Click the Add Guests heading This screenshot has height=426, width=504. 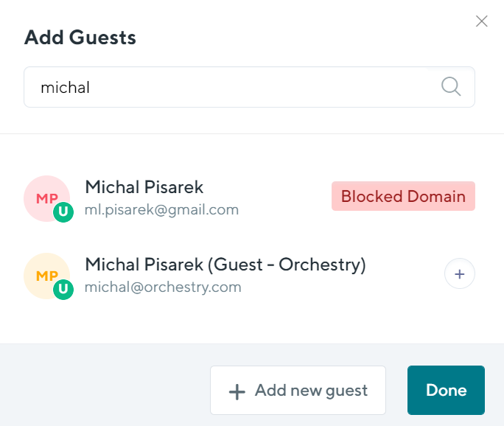pyautogui.click(x=80, y=38)
